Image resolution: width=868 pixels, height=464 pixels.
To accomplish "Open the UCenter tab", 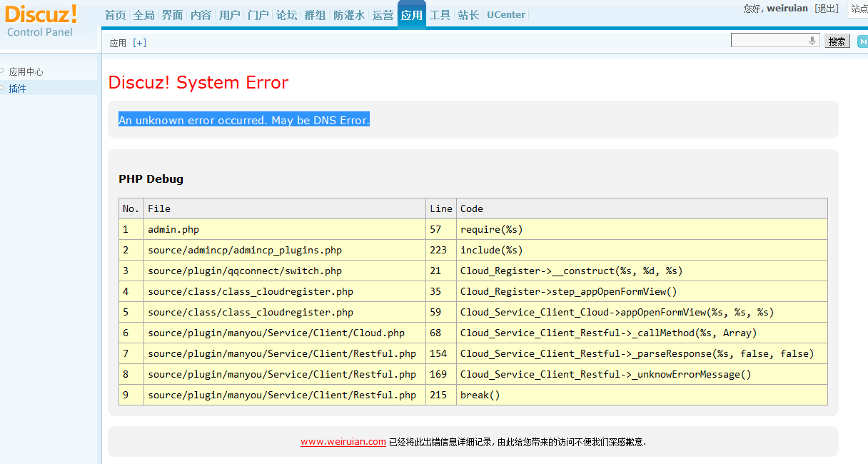I will 506,15.
